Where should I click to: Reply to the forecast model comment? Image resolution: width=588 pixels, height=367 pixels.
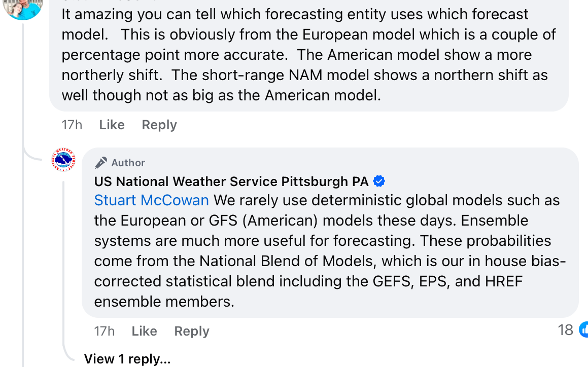click(159, 125)
